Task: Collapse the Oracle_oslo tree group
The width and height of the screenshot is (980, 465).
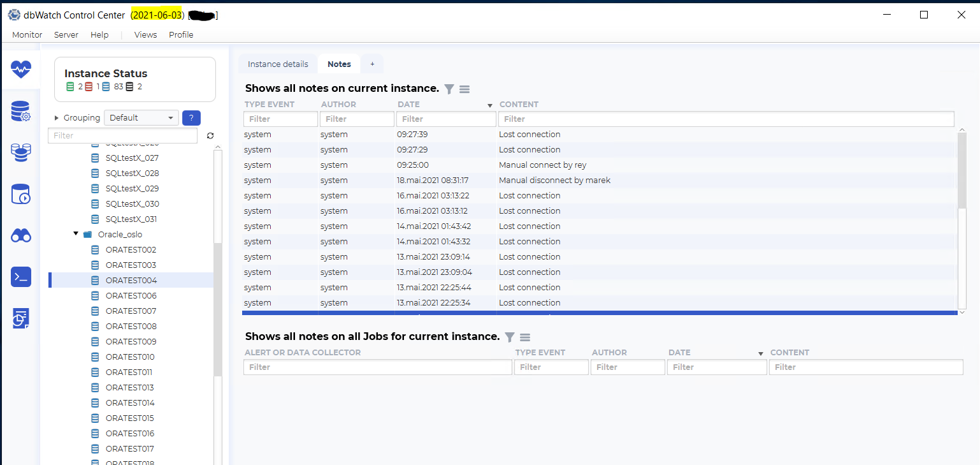Action: pyautogui.click(x=76, y=234)
